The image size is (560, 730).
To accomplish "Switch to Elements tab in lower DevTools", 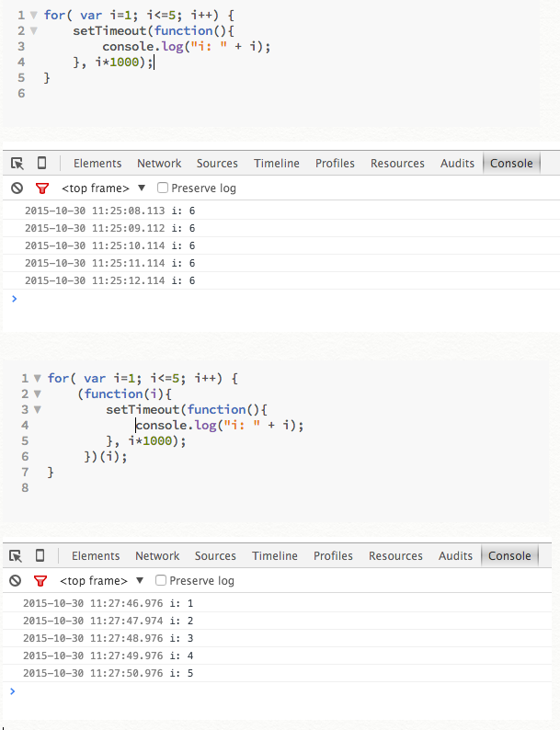I will tap(96, 556).
